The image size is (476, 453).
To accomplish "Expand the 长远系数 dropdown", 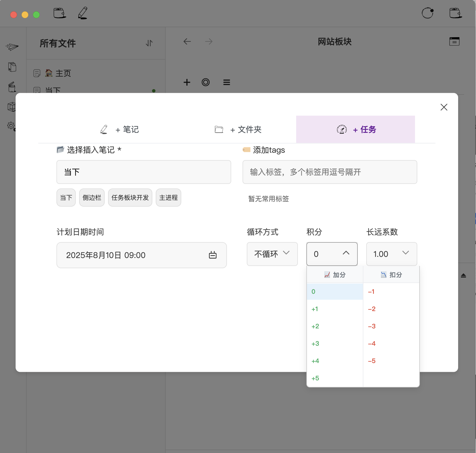I will (x=391, y=254).
